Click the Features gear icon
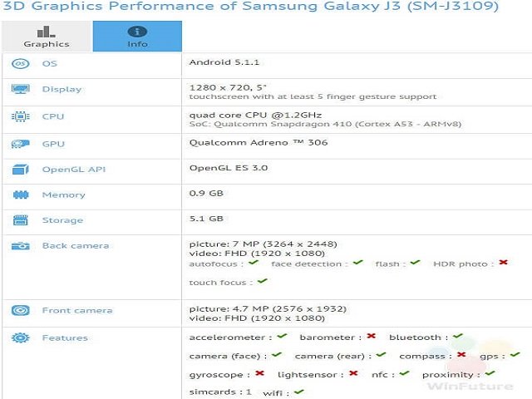 [x=21, y=338]
